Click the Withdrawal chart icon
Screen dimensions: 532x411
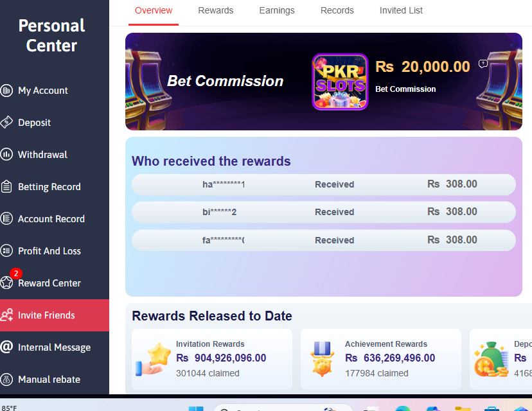click(x=6, y=155)
